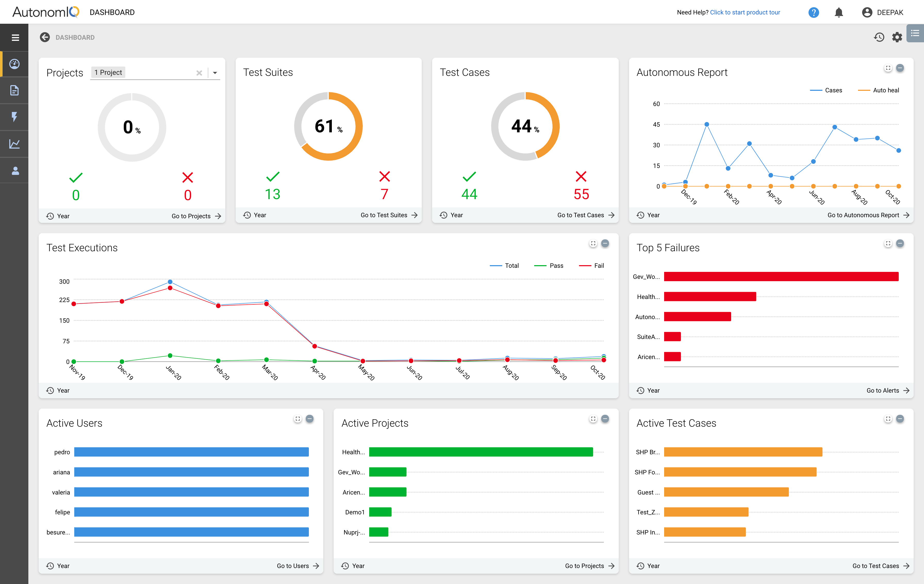924x584 pixels.
Task: Change Year period on Test Cases card
Action: (451, 215)
